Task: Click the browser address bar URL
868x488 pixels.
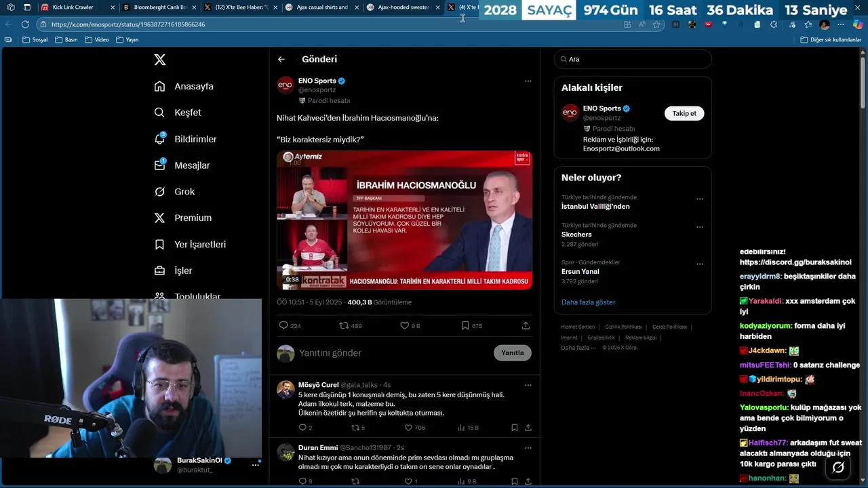Action: [x=128, y=24]
